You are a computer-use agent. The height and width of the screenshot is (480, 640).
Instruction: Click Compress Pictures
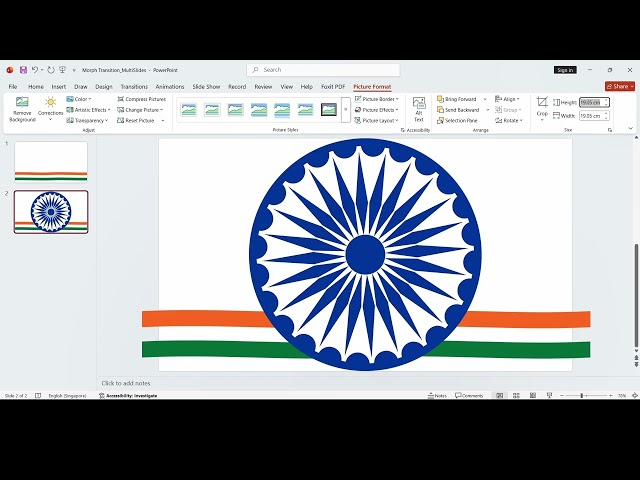pyautogui.click(x=142, y=99)
